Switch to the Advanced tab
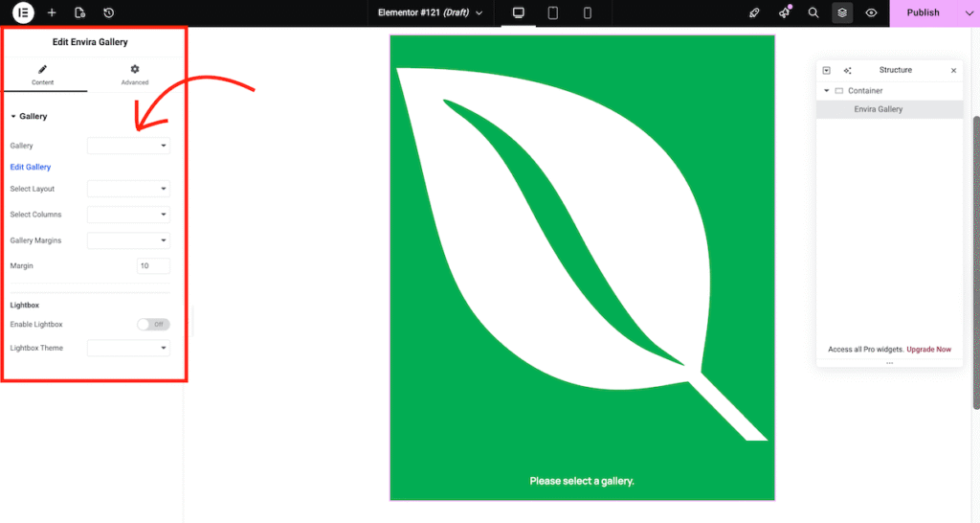The width and height of the screenshot is (980, 523). coord(134,75)
